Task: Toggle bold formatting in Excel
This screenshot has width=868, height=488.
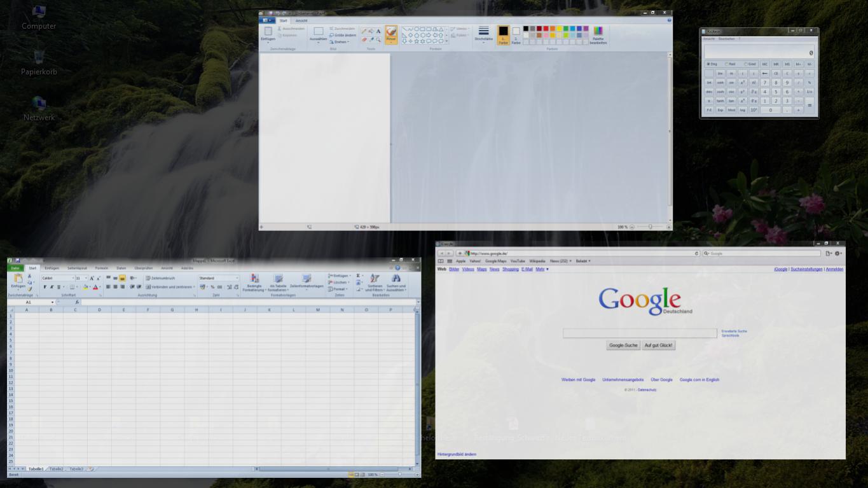Action: pyautogui.click(x=45, y=287)
